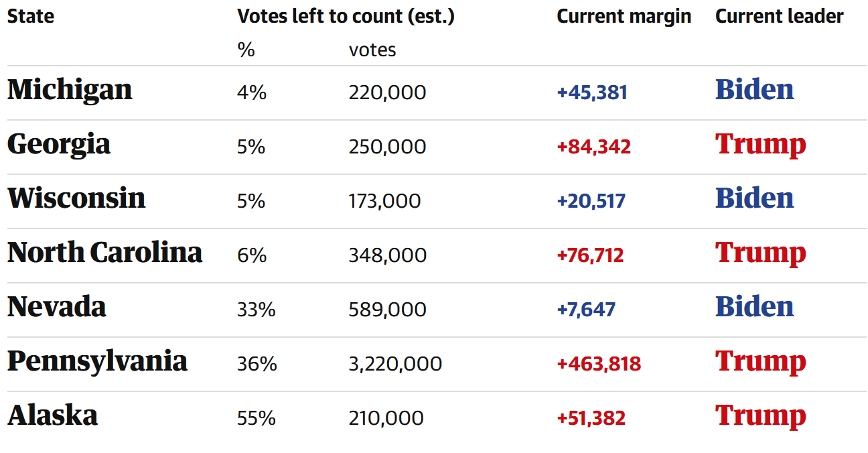
Task: Click the Nevada state name
Action: (57, 307)
